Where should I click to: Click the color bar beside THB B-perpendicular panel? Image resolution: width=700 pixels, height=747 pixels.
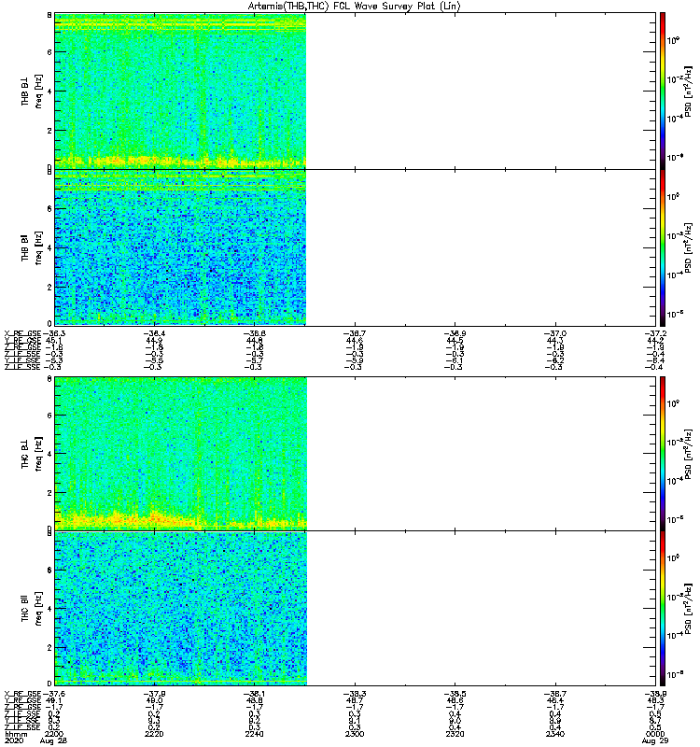pyautogui.click(x=663, y=91)
